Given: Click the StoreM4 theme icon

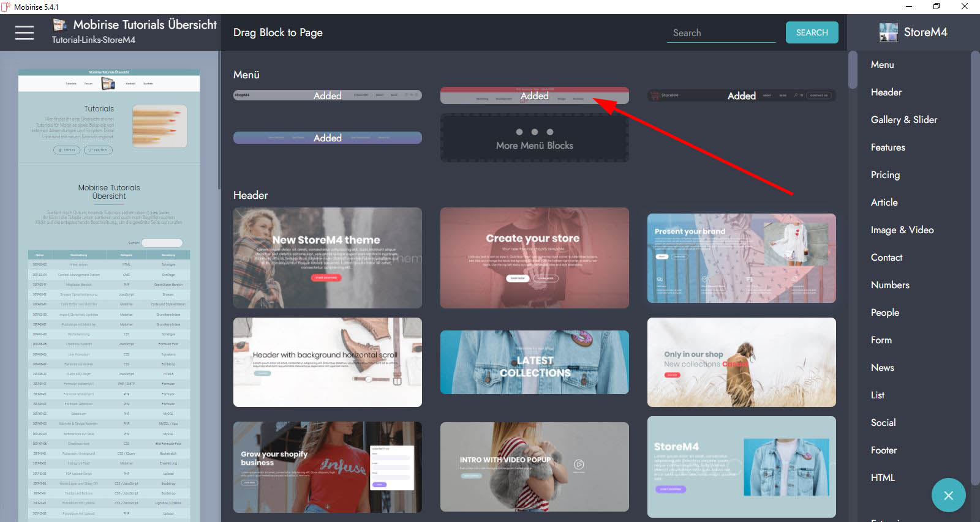Looking at the screenshot, I should (x=888, y=32).
